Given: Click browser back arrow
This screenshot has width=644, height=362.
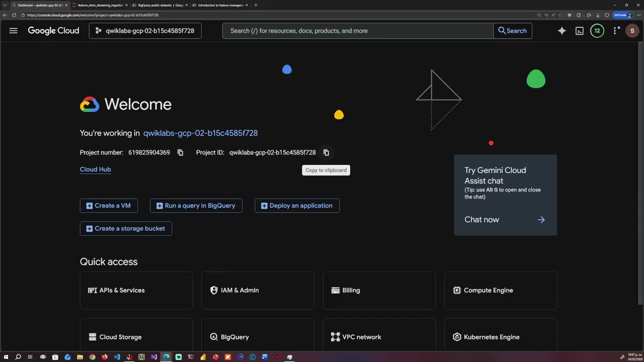Looking at the screenshot, I should [x=5, y=15].
